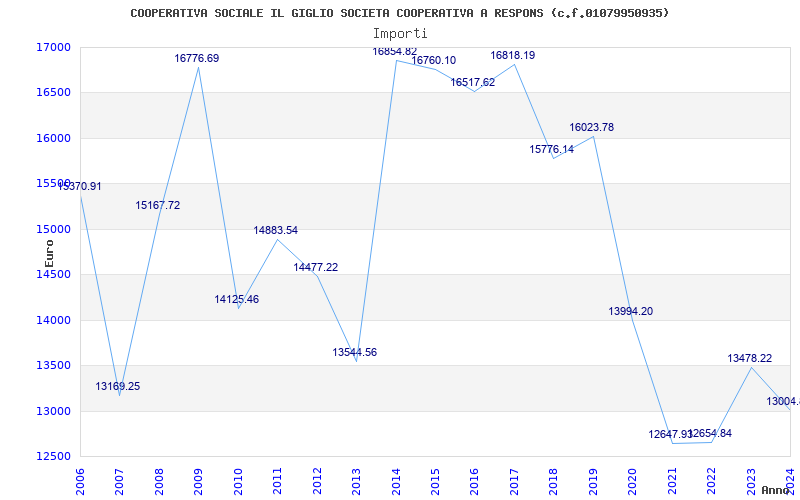This screenshot has width=800, height=500.
Task: Click the 2013 x-axis year label
Action: click(356, 481)
